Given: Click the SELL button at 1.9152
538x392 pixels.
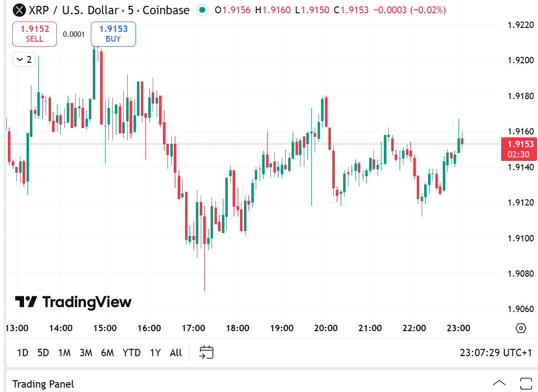Looking at the screenshot, I should tap(34, 34).
